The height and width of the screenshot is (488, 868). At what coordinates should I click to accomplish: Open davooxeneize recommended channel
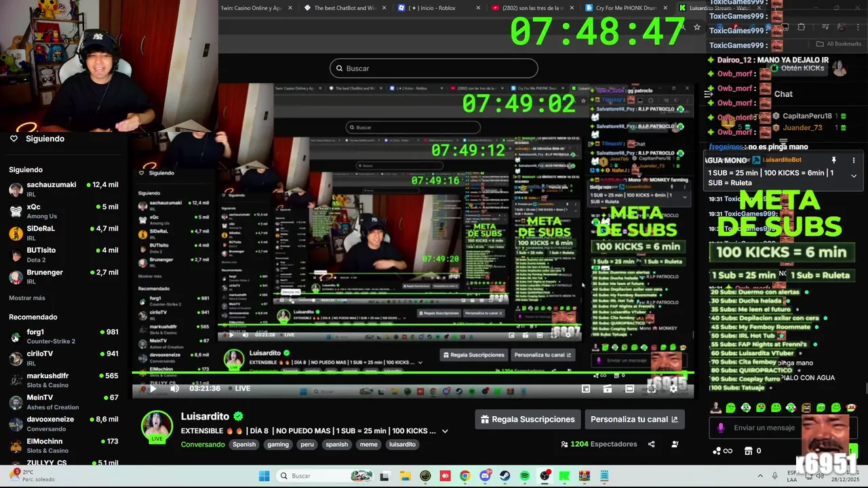(x=63, y=423)
